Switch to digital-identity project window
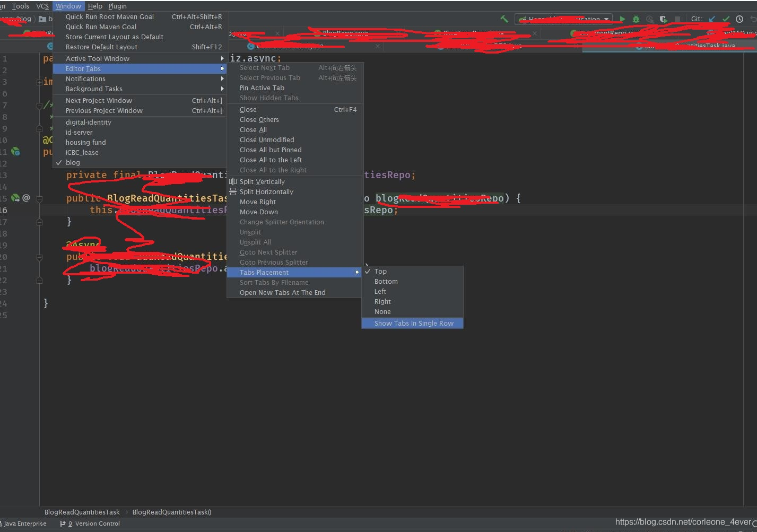The height and width of the screenshot is (532, 757). [140, 122]
